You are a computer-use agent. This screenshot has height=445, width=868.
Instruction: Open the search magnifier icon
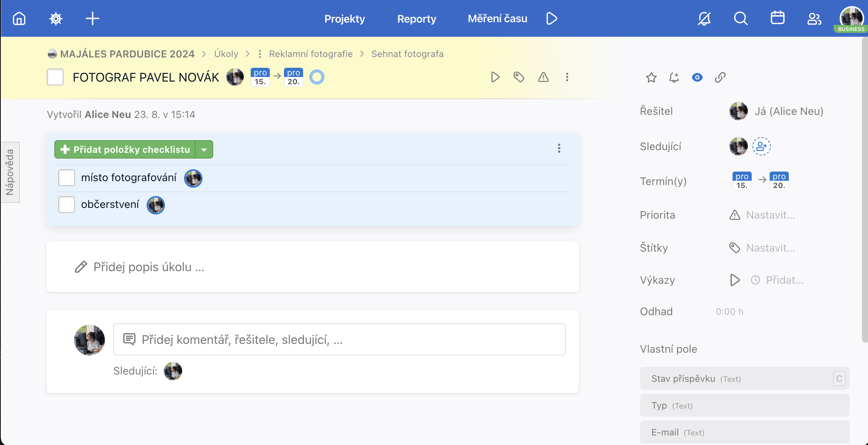click(741, 18)
